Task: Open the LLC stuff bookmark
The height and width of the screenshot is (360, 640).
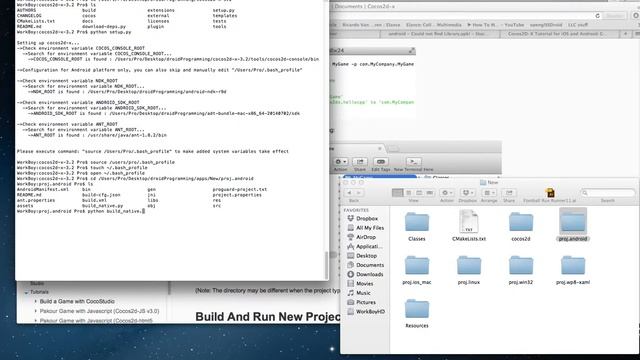Action: pyautogui.click(x=578, y=25)
